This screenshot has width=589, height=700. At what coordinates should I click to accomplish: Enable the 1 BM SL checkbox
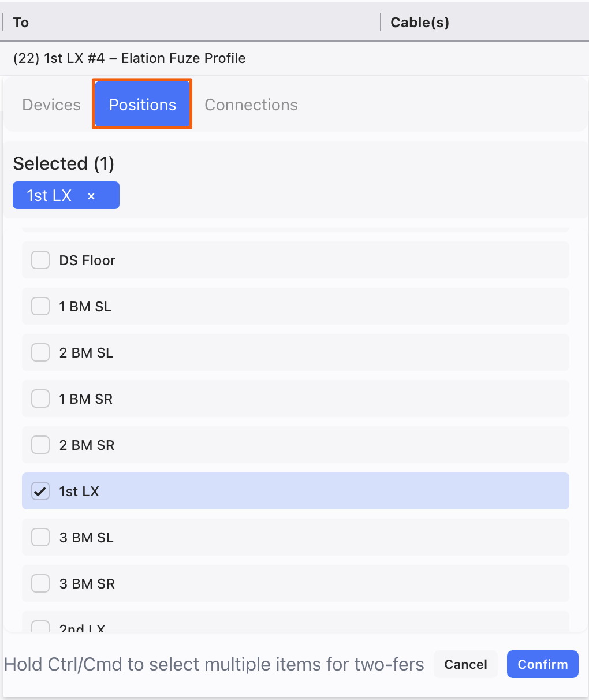tap(40, 306)
